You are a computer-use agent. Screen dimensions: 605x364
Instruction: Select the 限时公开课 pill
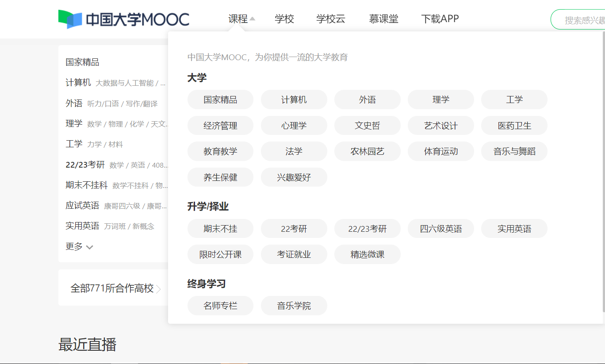point(220,254)
